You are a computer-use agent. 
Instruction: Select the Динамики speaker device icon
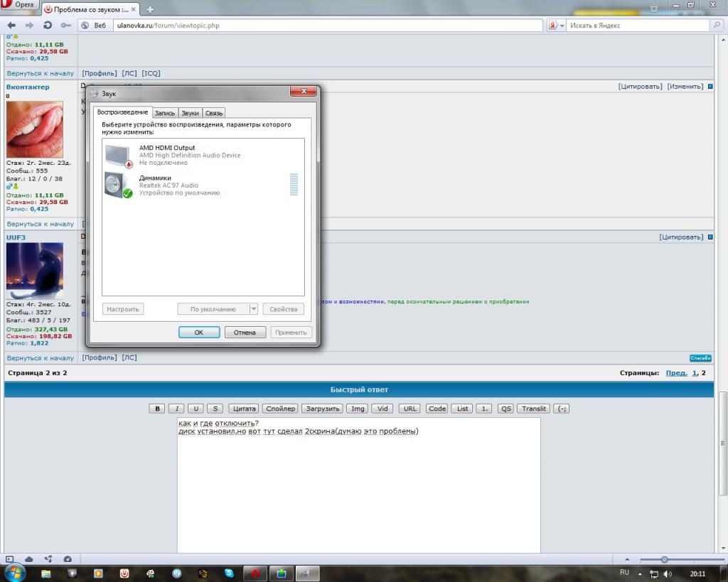(x=118, y=185)
